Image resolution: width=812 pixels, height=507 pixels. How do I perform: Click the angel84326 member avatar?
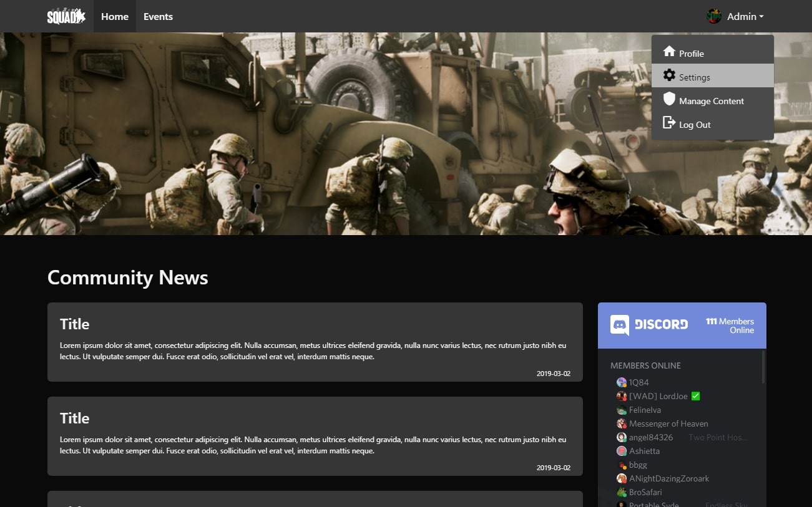(x=622, y=437)
